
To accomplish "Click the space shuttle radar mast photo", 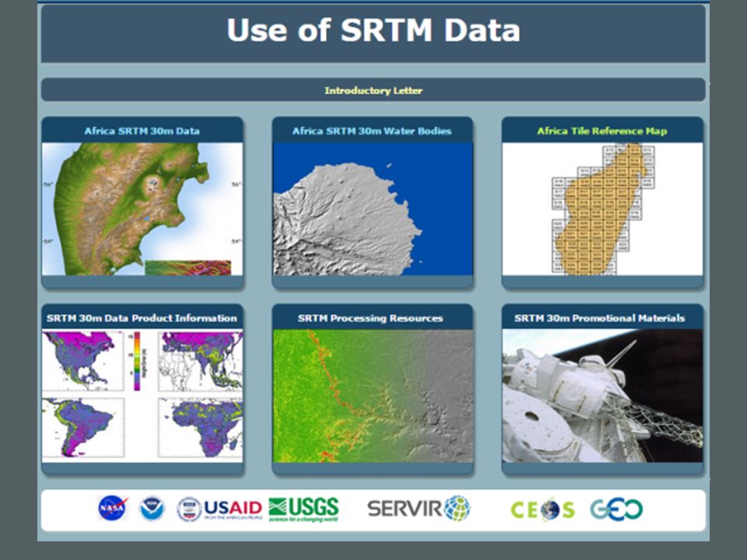I will [x=602, y=396].
